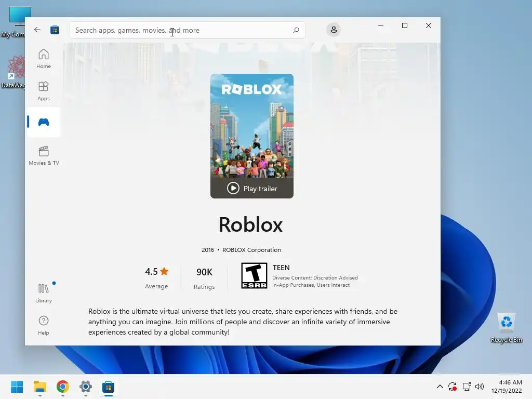Open the user account profile icon
This screenshot has height=399, width=532.
coord(334,30)
